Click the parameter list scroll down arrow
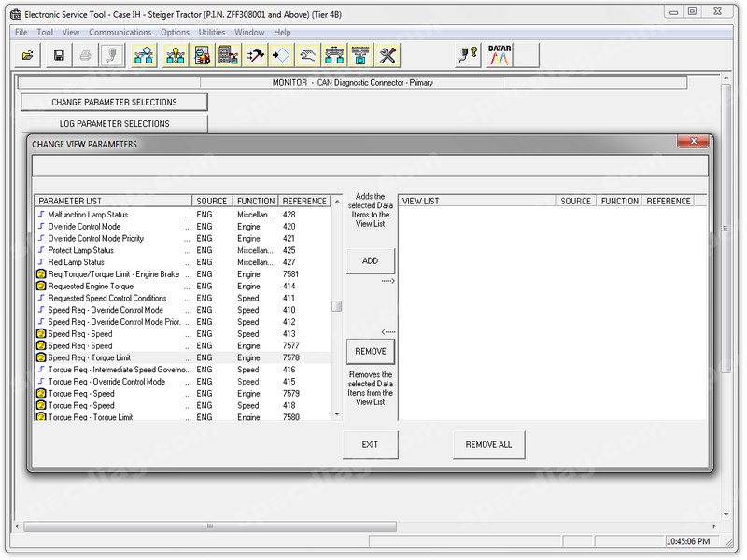Image resolution: width=747 pixels, height=560 pixels. point(336,414)
